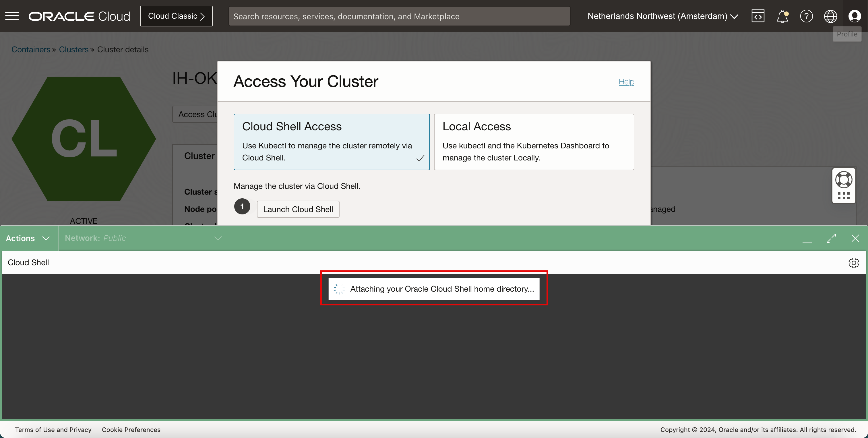Open the Netherlands Northwest region selector
Viewport: 868px width, 438px height.
(x=662, y=16)
